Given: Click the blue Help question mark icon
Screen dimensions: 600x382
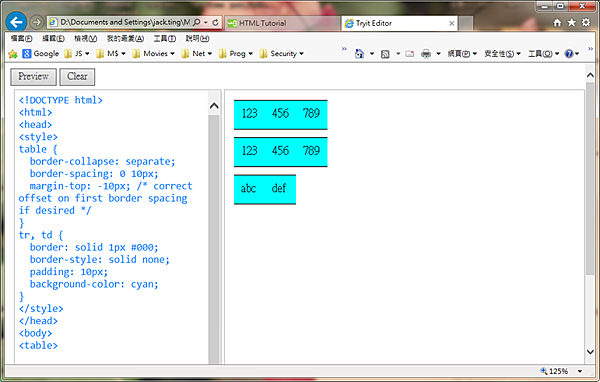Looking at the screenshot, I should coord(569,54).
